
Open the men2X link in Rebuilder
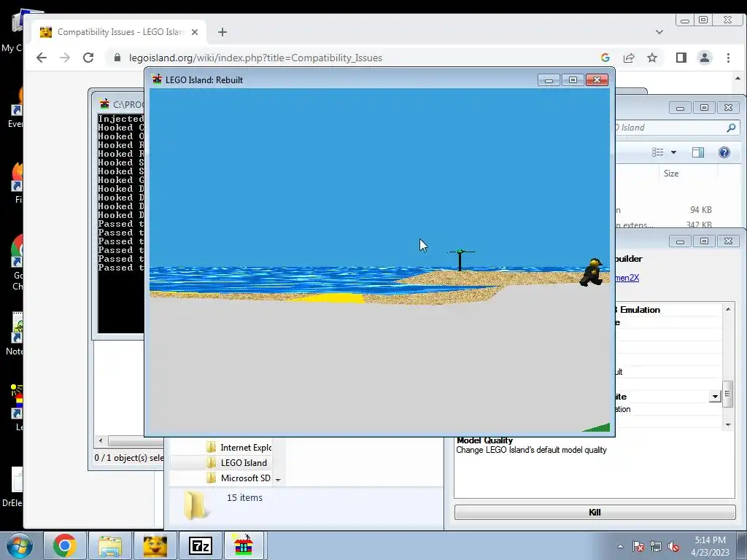[x=627, y=278]
